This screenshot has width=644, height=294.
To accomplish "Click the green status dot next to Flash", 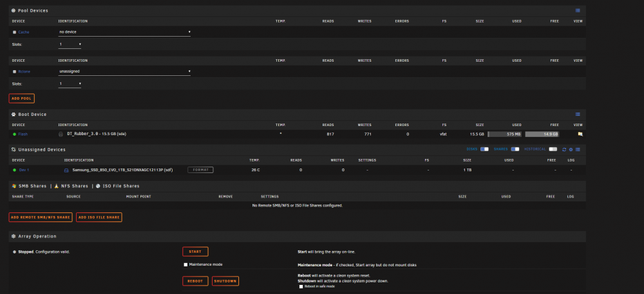I will (14, 134).
